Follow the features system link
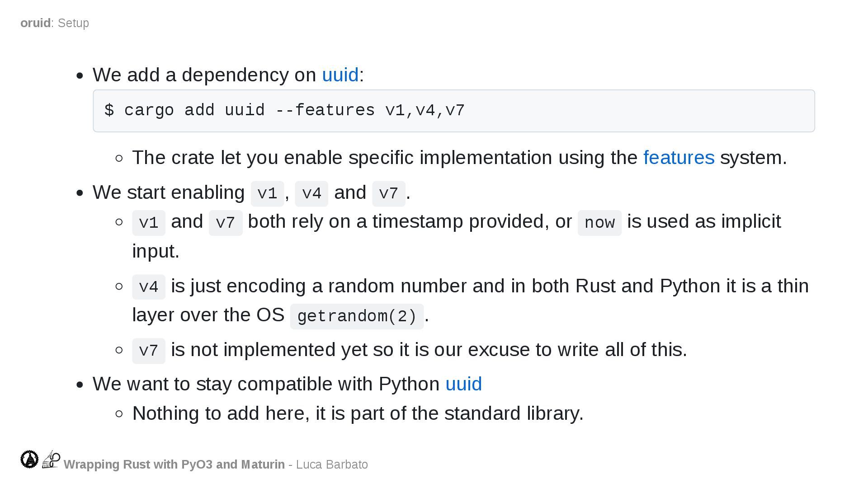 tap(679, 158)
